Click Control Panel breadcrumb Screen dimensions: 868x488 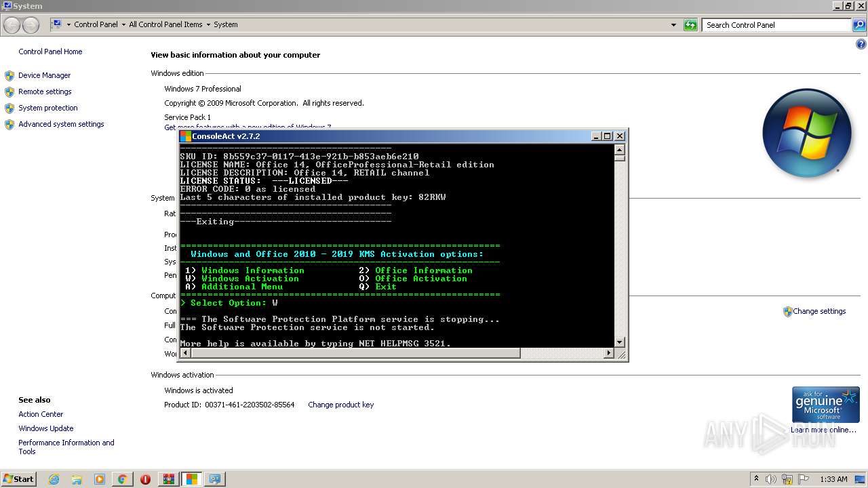coord(96,24)
